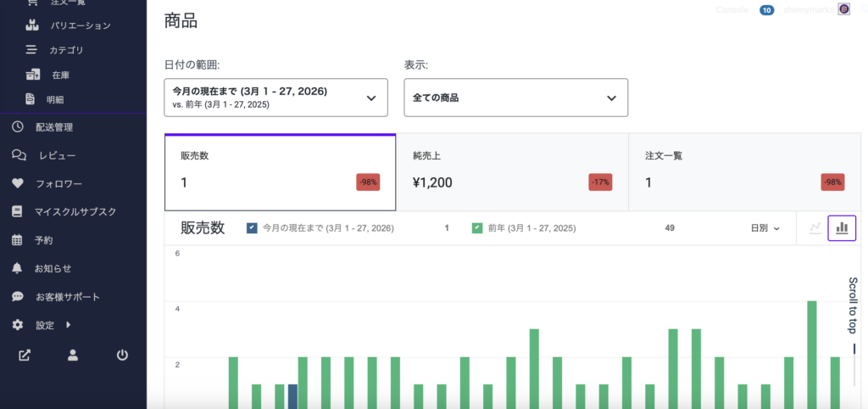Click the -17% badge on 純売上
868x409 pixels.
(600, 182)
